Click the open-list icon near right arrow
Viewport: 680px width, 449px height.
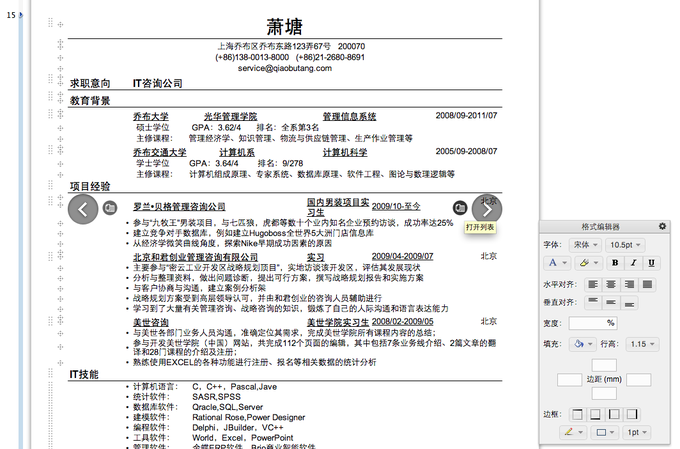pos(460,208)
